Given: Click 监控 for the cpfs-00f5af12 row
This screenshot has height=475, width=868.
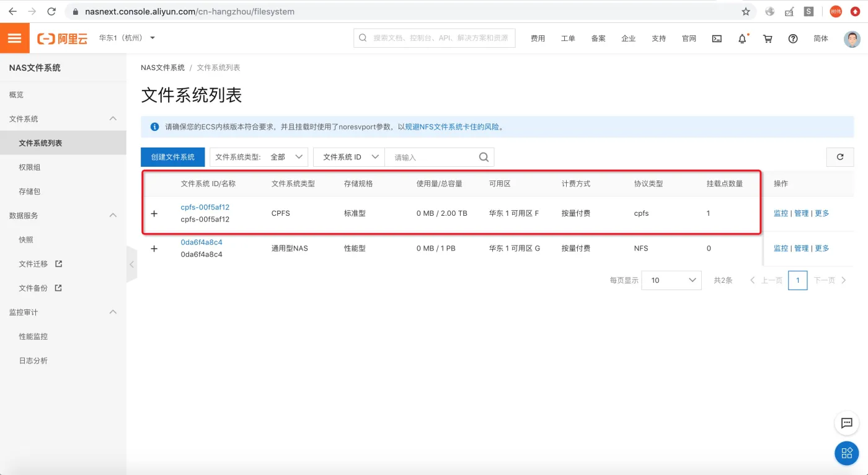Looking at the screenshot, I should (781, 213).
